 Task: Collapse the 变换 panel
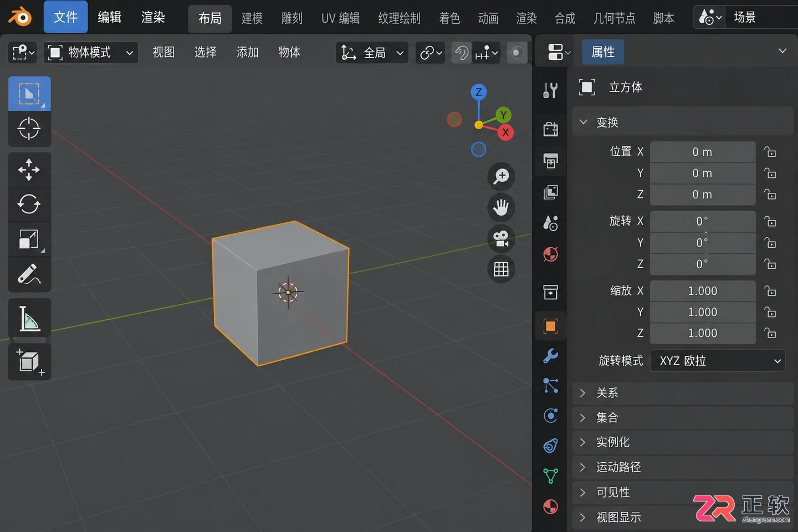point(683,122)
